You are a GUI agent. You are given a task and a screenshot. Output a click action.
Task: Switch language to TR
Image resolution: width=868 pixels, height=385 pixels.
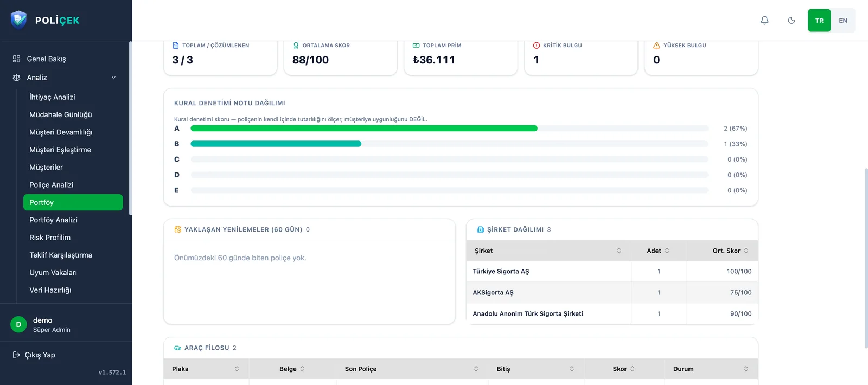tap(819, 21)
